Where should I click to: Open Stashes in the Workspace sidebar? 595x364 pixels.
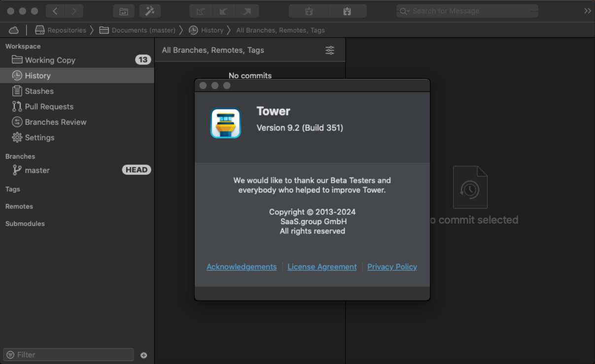point(39,91)
